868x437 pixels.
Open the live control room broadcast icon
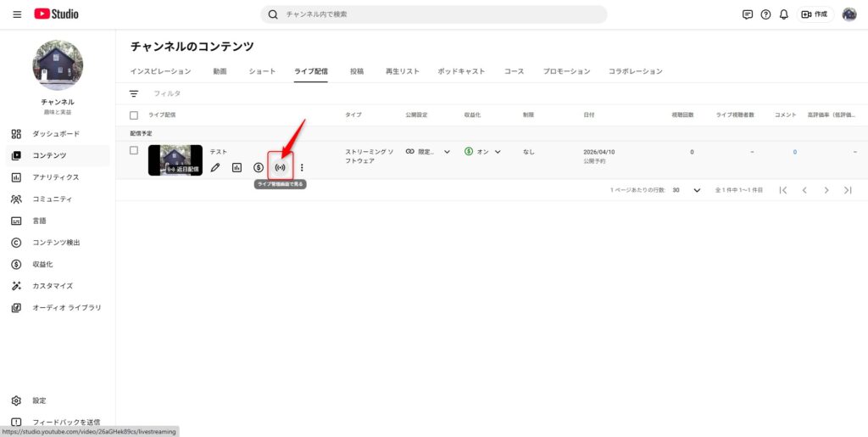pos(280,167)
